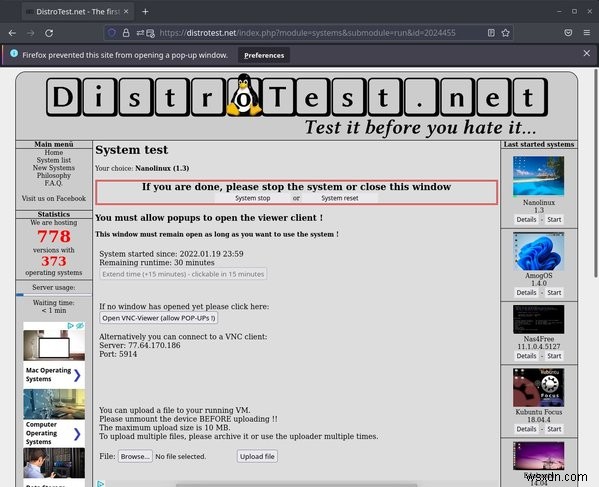This screenshot has width=599, height=487.
Task: Click the Mac Operating Systems ad image
Action: [54, 345]
